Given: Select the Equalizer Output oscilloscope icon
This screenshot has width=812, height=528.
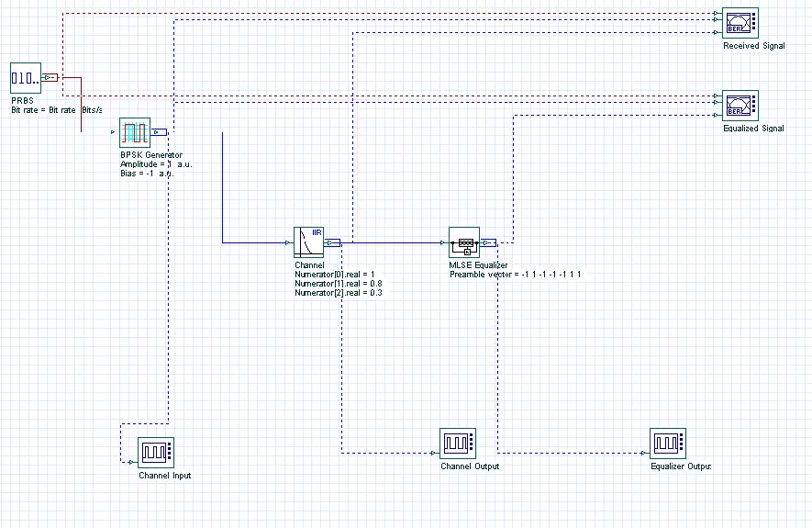Looking at the screenshot, I should click(x=667, y=444).
